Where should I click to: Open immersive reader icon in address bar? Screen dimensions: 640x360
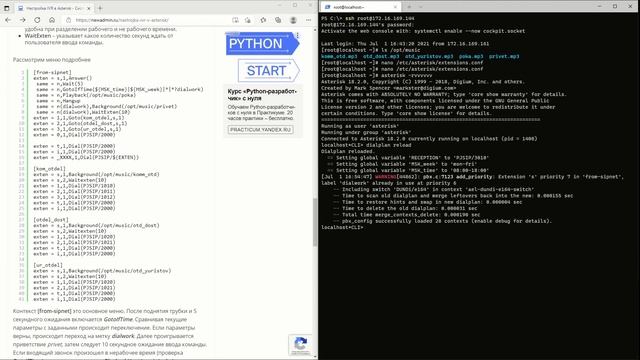pyautogui.click(x=235, y=20)
